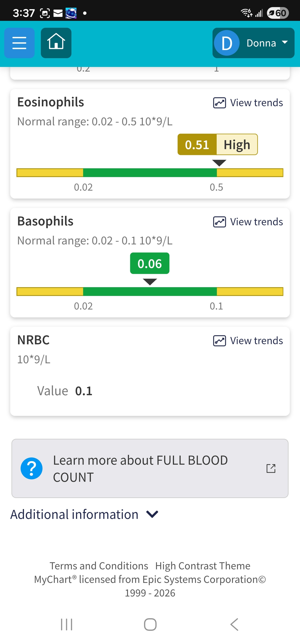Open the hamburger menu button

(19, 43)
